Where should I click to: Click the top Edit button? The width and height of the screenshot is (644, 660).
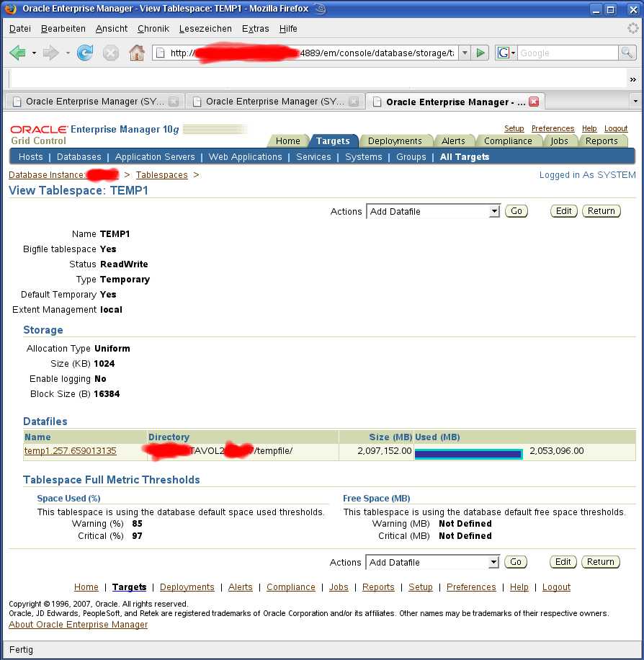click(563, 211)
